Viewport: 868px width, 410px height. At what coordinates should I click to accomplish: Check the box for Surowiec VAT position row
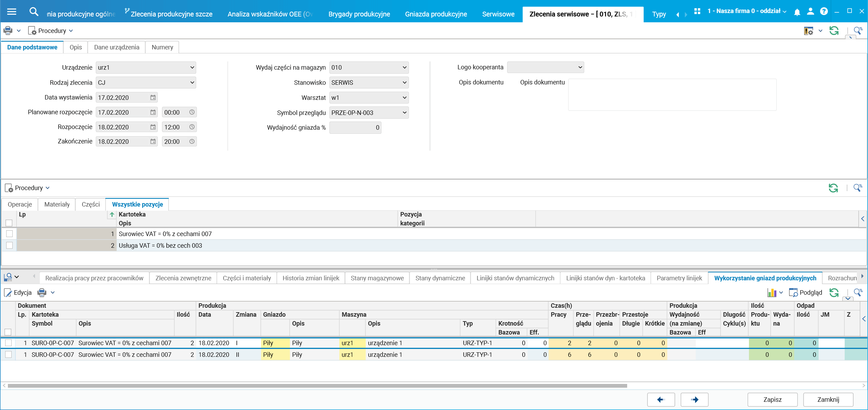pyautogui.click(x=9, y=234)
